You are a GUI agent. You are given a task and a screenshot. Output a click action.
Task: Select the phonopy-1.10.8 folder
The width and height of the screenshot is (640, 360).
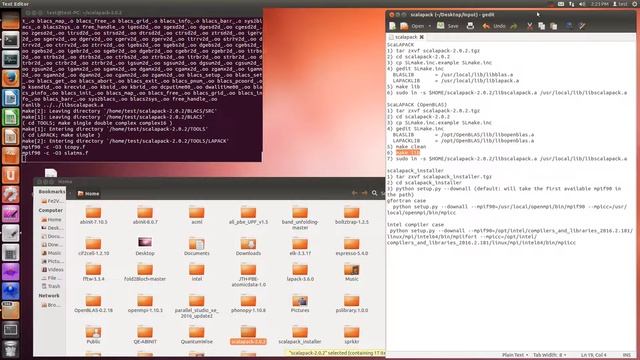pyautogui.click(x=248, y=303)
